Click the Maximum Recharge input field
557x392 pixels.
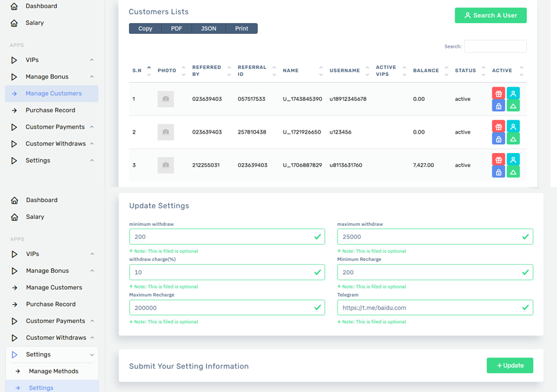(x=227, y=307)
